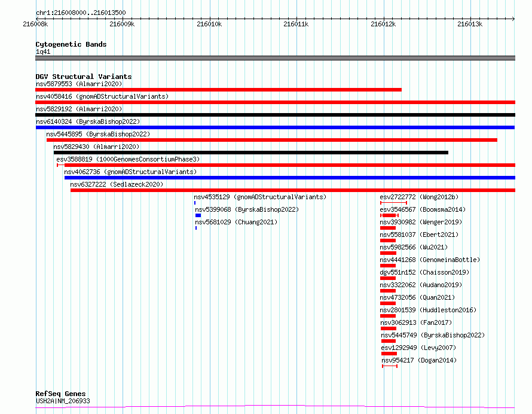Click the red bar under nsv4058416

click(275, 102)
